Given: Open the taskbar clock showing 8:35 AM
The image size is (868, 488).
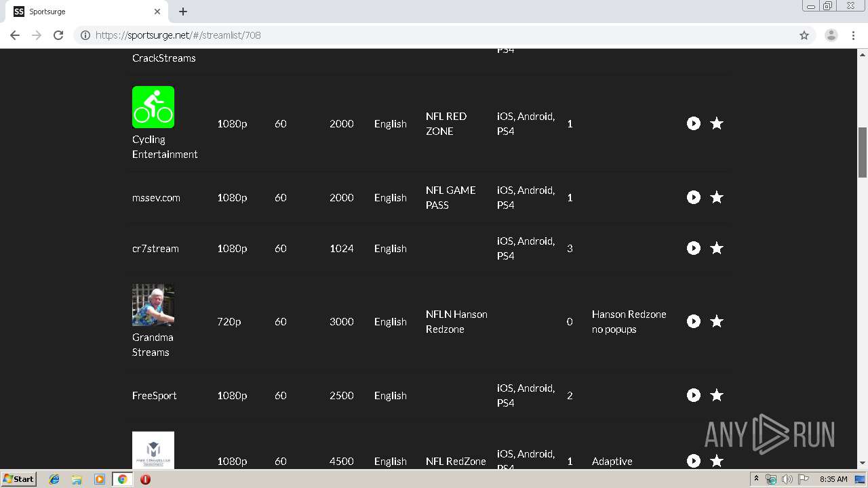Looking at the screenshot, I should pyautogui.click(x=833, y=479).
